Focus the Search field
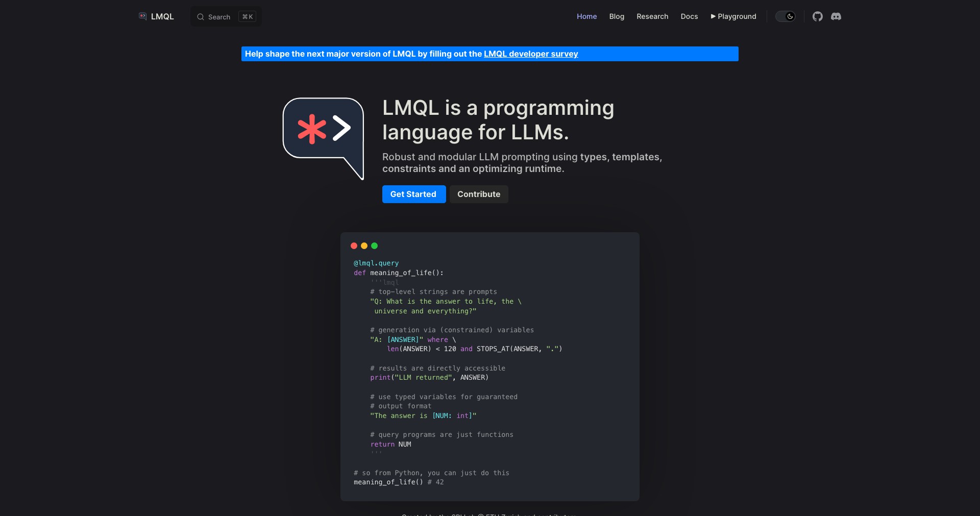The width and height of the screenshot is (980, 516). pos(226,17)
